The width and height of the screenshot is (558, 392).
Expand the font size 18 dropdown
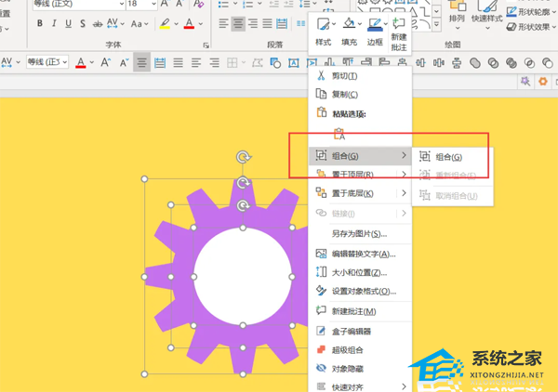click(x=153, y=4)
